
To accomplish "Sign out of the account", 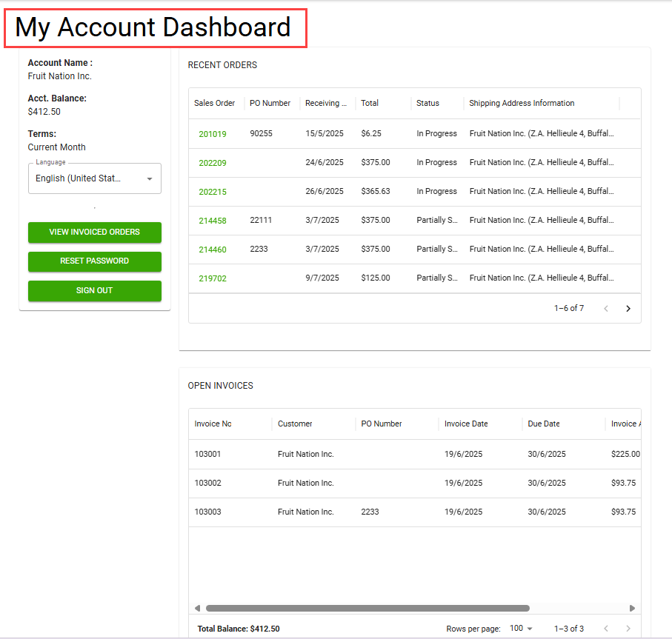I will tap(94, 291).
